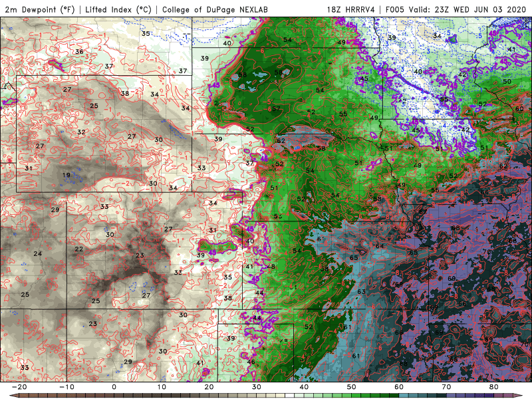Select the "College of DuPage NEXLAB" header label
The width and height of the screenshot is (532, 399).
[215, 9]
